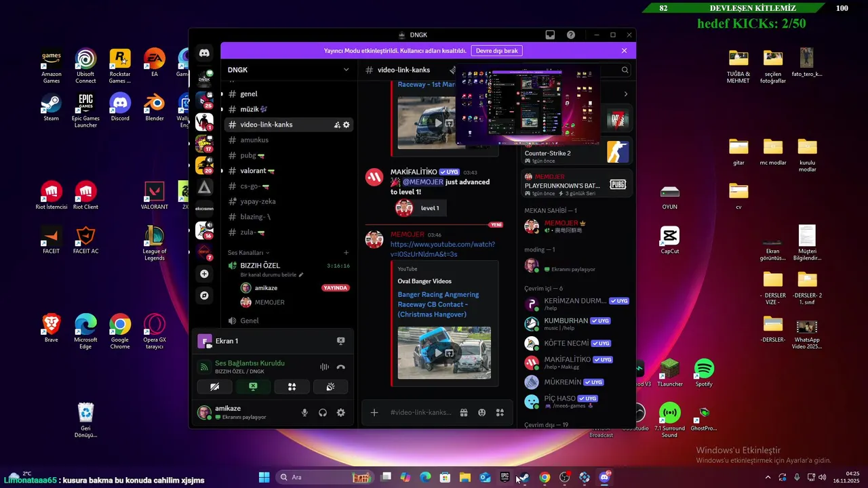
Task: Expand the DNGK server dropdown menu
Action: (x=346, y=70)
